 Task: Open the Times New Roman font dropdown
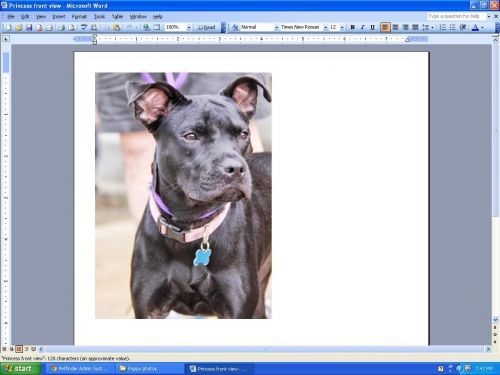point(325,27)
